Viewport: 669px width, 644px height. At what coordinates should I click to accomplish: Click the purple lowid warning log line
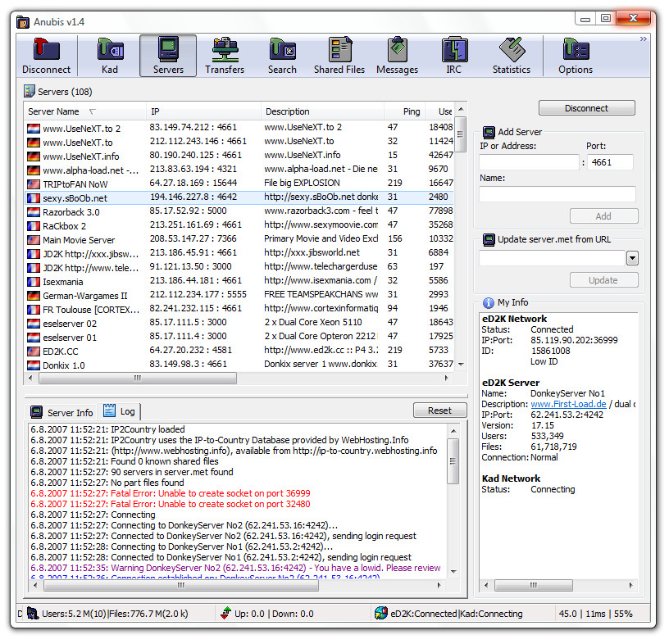[235, 568]
